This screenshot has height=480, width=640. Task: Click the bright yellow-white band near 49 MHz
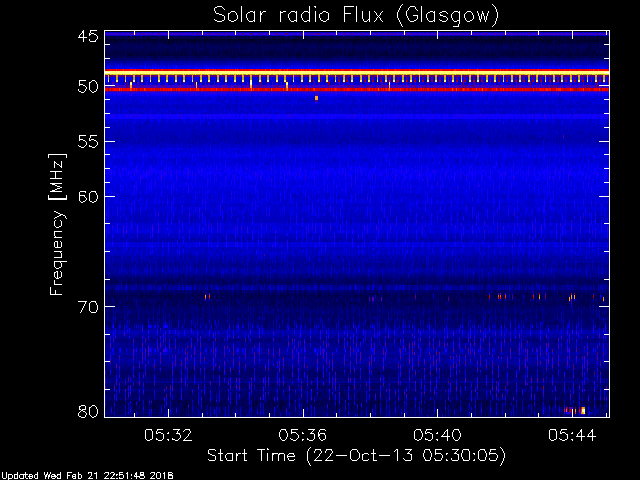[357, 72]
